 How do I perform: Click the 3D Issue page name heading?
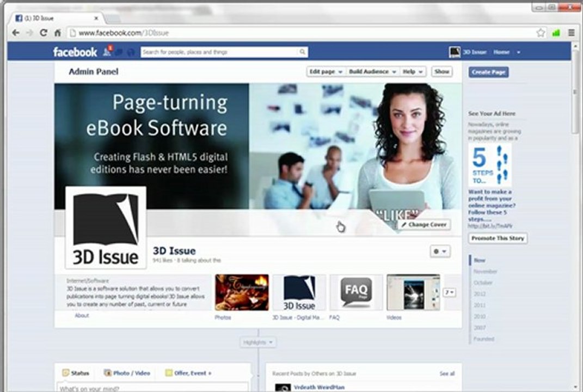pyautogui.click(x=174, y=250)
